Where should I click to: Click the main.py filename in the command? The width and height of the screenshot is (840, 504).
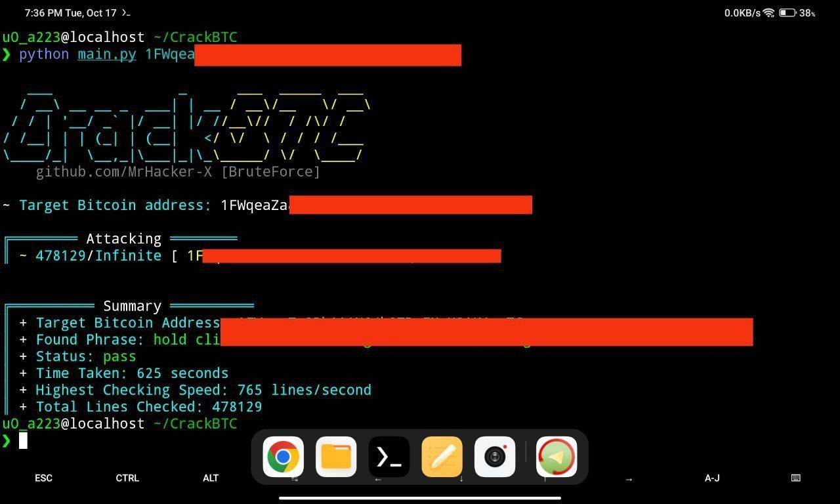click(107, 54)
